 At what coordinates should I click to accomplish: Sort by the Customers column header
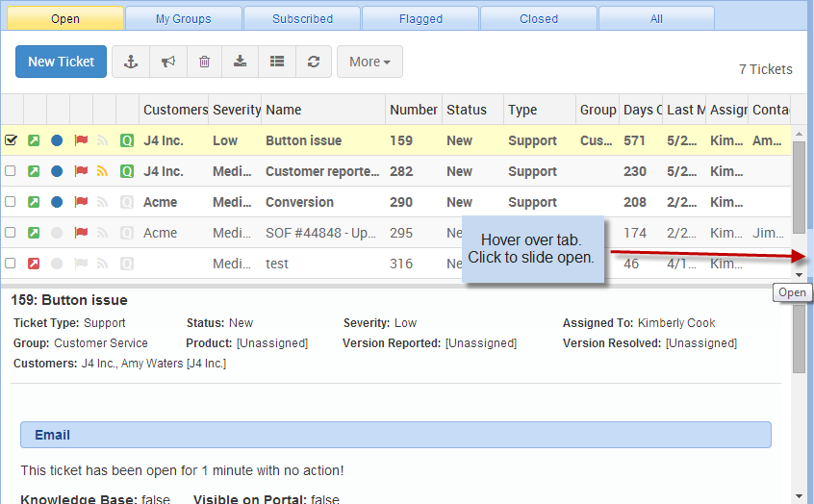point(174,110)
